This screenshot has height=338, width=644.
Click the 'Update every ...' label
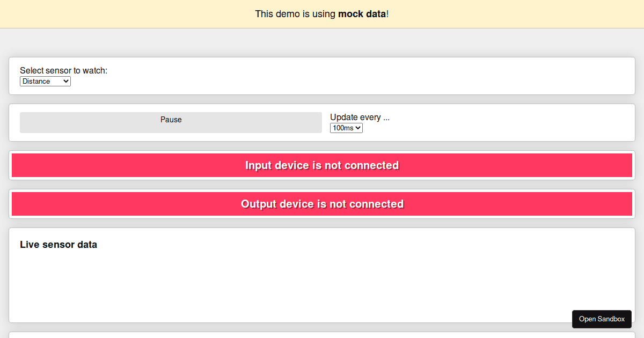[x=359, y=117]
